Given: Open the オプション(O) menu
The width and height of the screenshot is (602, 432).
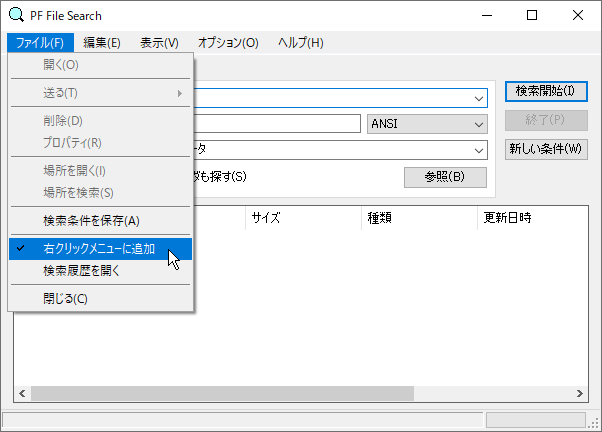Looking at the screenshot, I should click(x=228, y=42).
